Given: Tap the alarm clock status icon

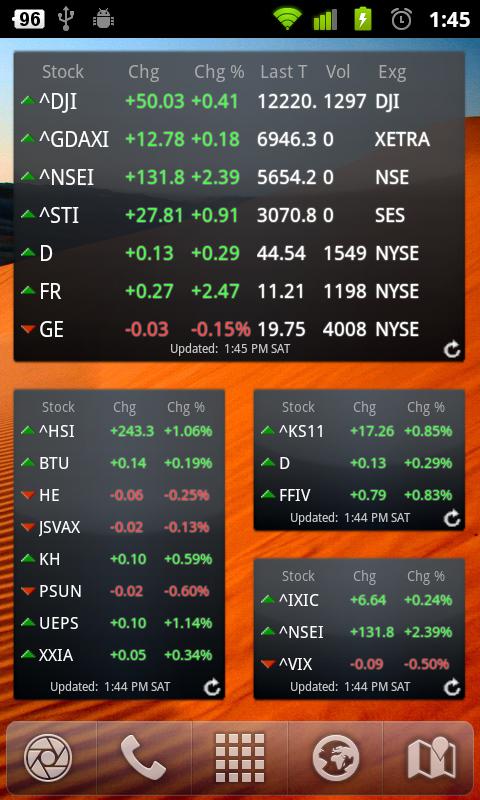Looking at the screenshot, I should [401, 19].
